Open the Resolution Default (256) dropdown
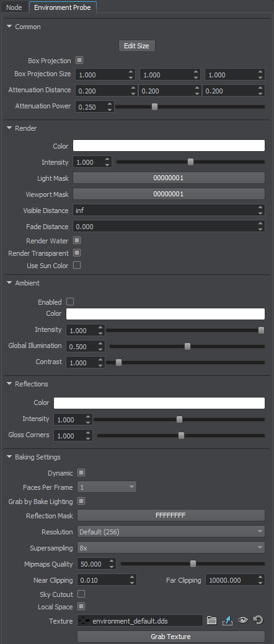 pyautogui.click(x=171, y=532)
